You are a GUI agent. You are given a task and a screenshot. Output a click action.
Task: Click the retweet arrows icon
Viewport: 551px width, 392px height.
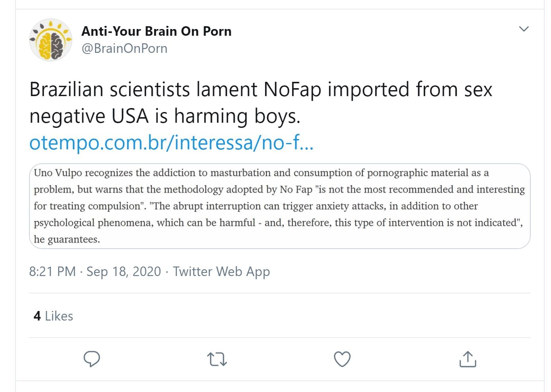pyautogui.click(x=217, y=359)
